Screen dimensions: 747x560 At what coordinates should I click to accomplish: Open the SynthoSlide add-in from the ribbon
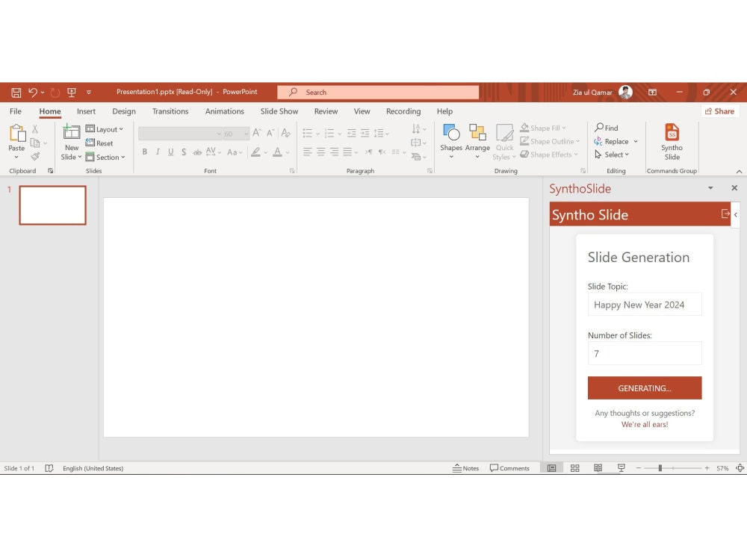coord(672,140)
